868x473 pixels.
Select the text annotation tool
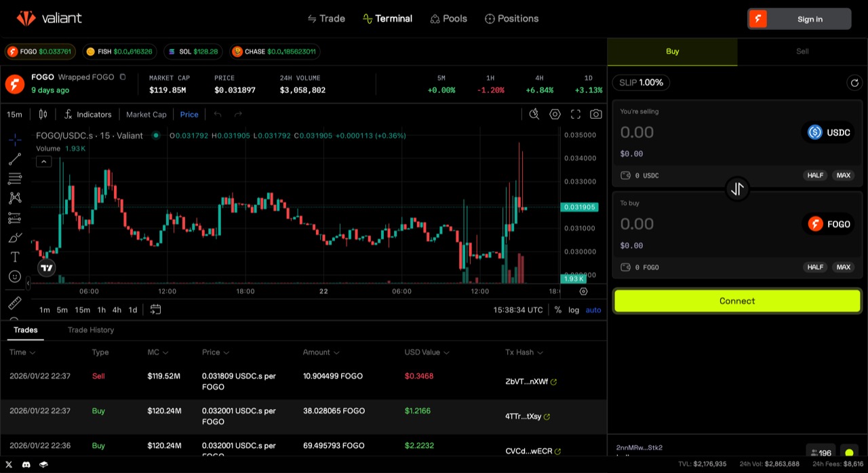click(14, 257)
